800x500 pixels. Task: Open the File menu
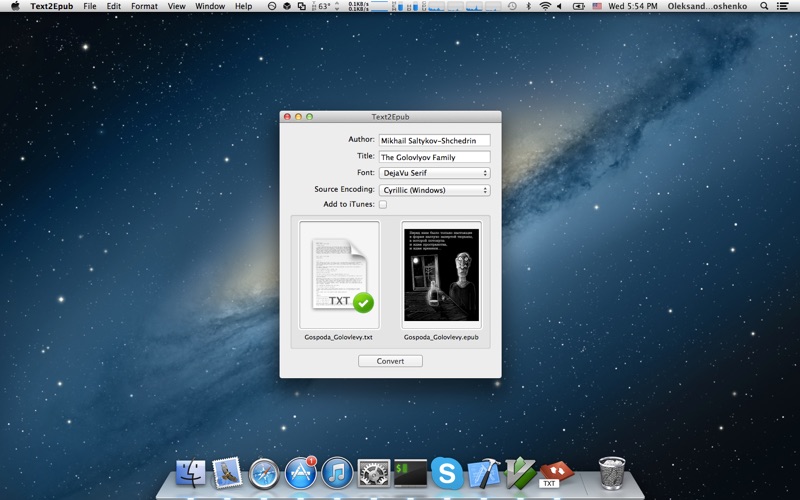tap(90, 6)
